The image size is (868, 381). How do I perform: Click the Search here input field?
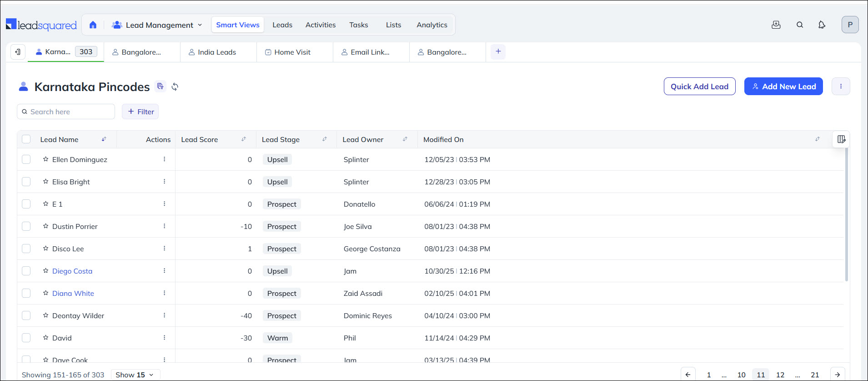69,112
